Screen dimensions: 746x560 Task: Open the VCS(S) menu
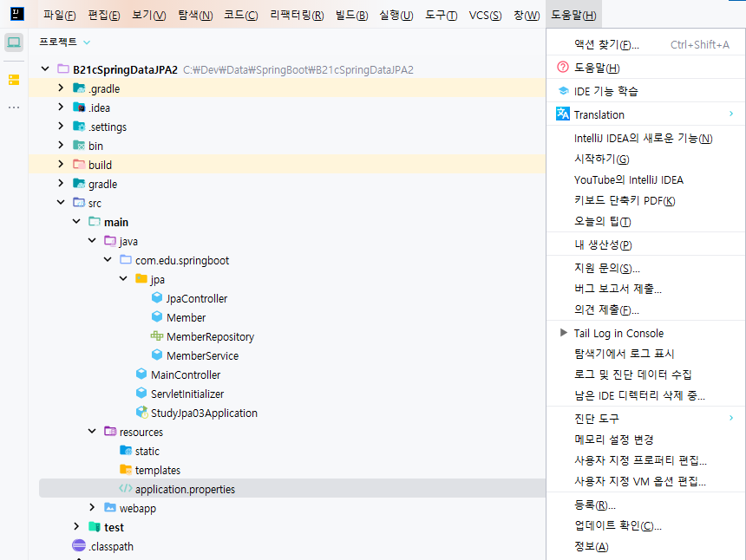point(485,16)
